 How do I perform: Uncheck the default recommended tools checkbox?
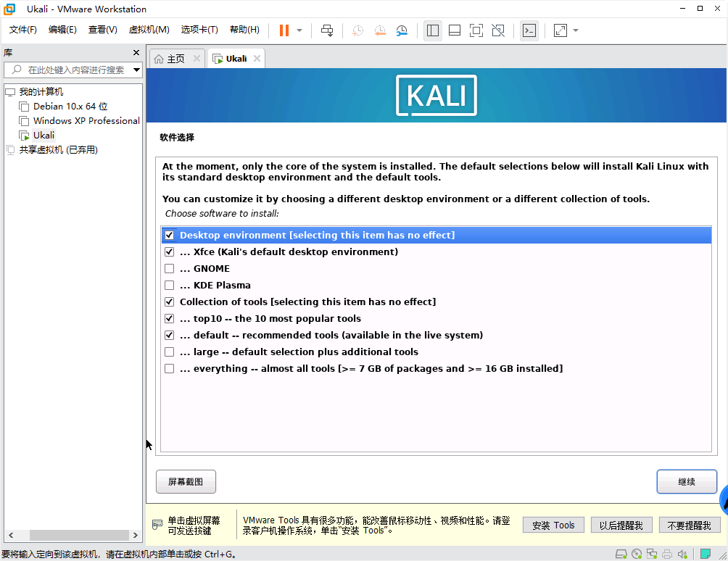pos(170,336)
